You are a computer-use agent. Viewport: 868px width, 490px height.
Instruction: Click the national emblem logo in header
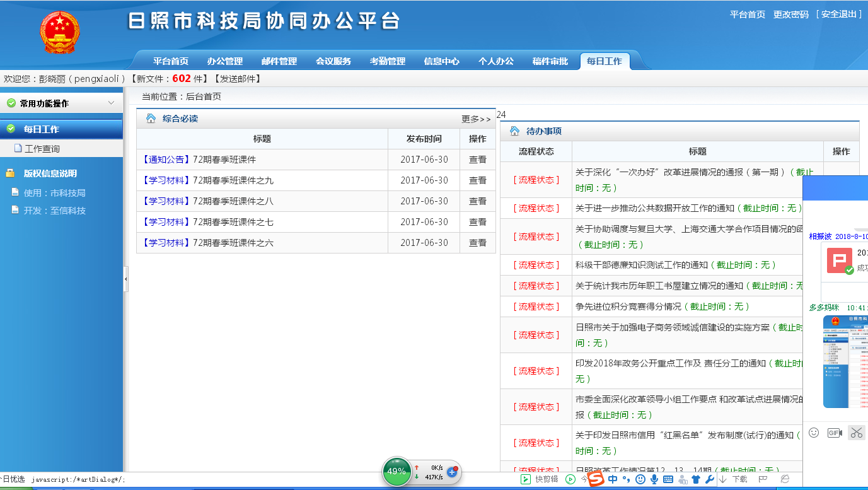pos(60,32)
